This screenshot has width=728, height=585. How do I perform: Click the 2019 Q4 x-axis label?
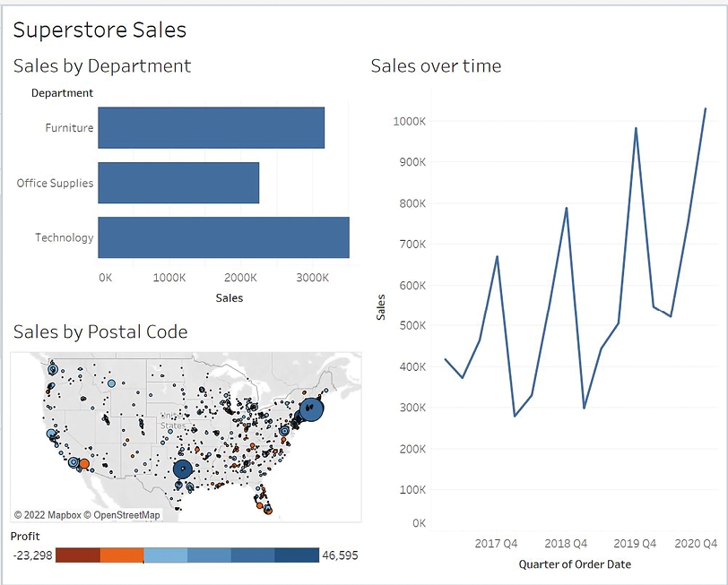(635, 544)
